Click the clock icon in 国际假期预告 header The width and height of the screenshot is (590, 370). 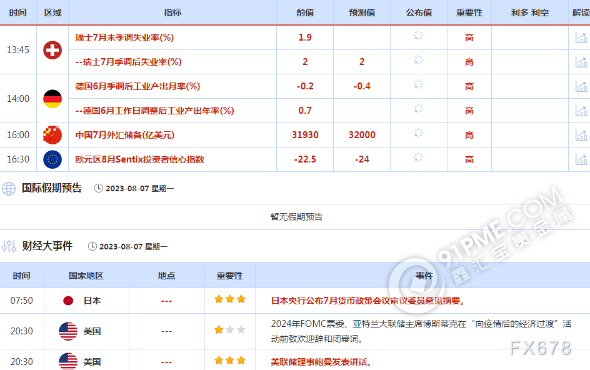[x=98, y=188]
